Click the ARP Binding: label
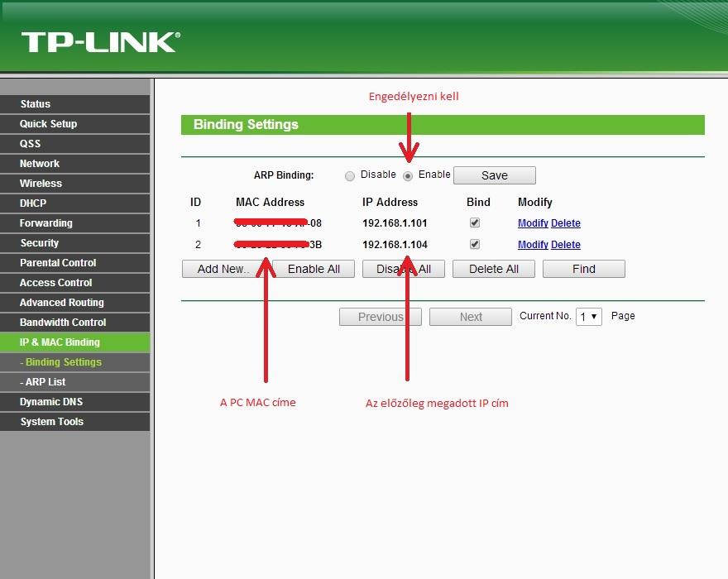Viewport: 728px width, 579px height. [x=284, y=175]
